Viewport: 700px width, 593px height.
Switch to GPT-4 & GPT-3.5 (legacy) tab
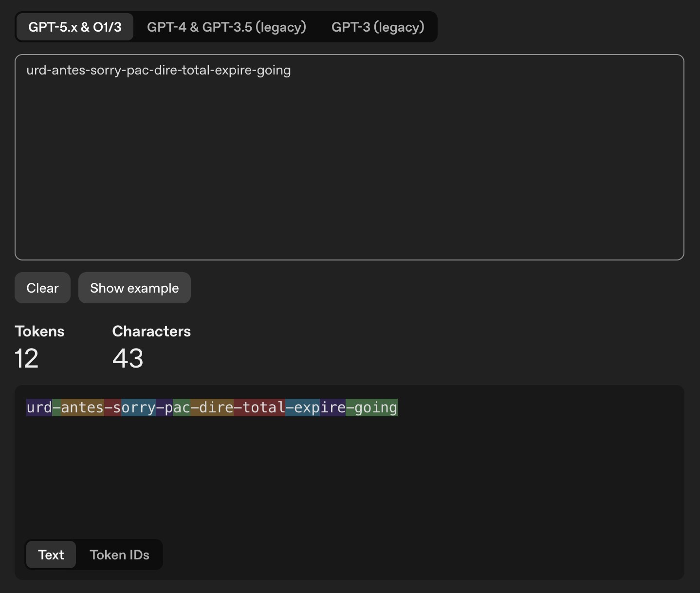(226, 27)
